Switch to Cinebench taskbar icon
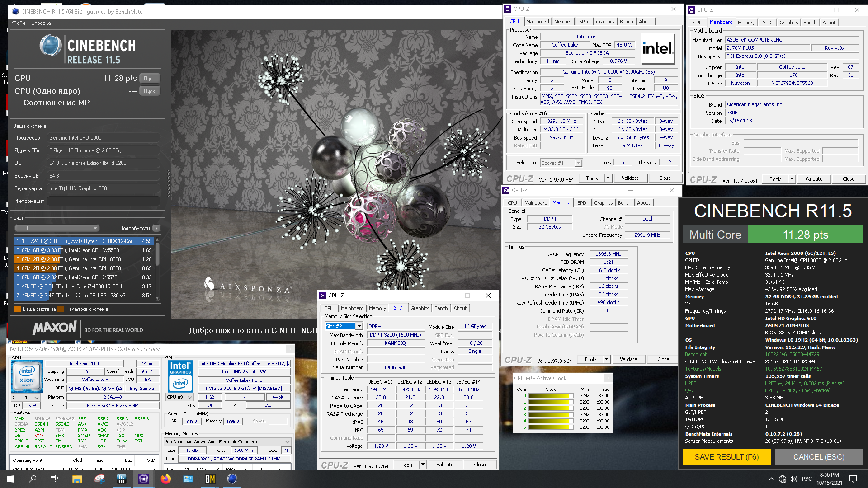The image size is (868, 488). coord(232,479)
